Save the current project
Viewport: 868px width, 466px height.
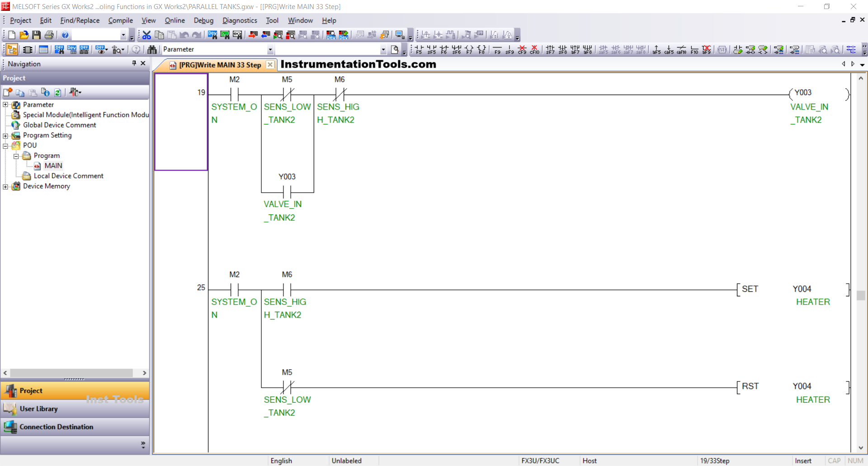click(37, 35)
